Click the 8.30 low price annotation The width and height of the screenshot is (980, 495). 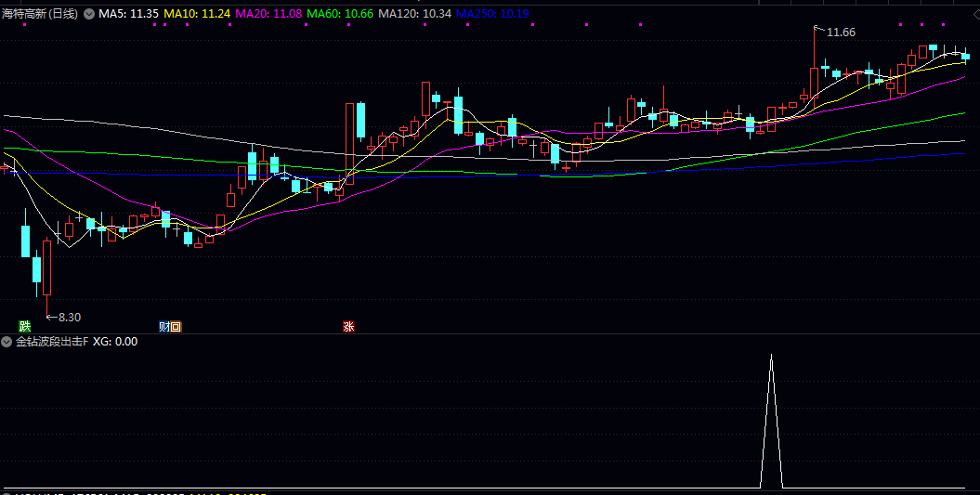pos(70,317)
